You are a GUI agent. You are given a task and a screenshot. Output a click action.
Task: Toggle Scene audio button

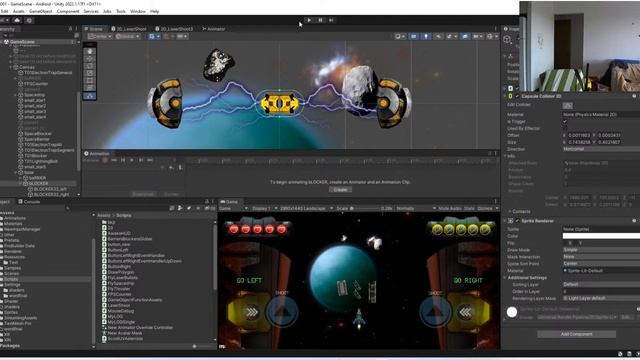(439, 36)
